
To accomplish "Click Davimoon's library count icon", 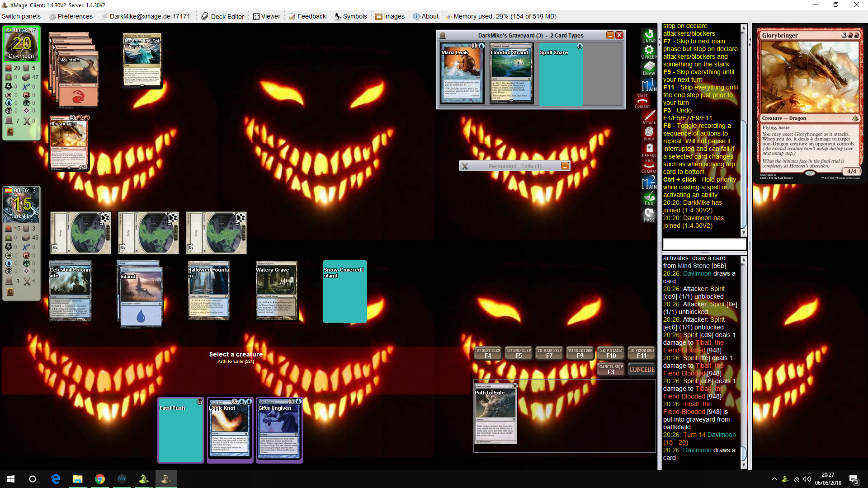I will 26,77.
